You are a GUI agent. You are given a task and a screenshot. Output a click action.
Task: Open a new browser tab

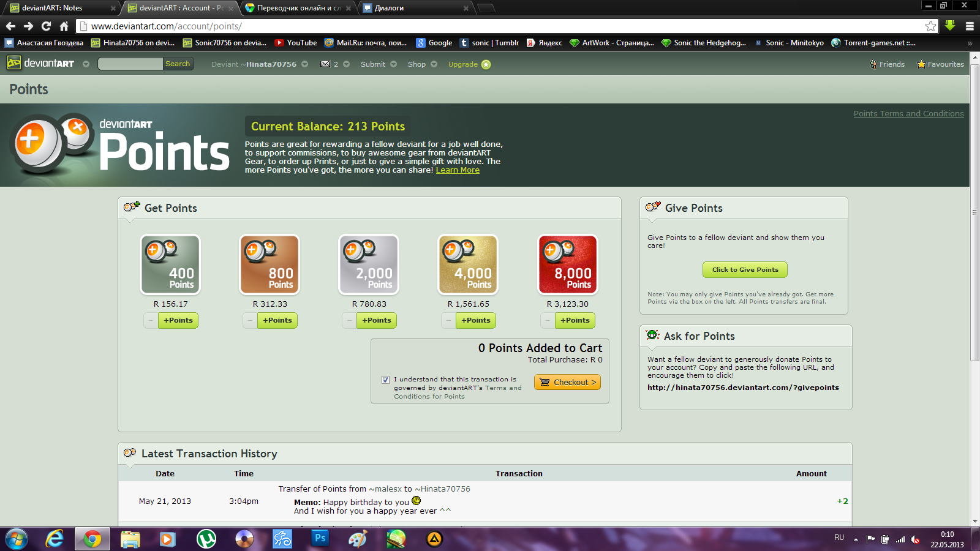click(x=486, y=8)
